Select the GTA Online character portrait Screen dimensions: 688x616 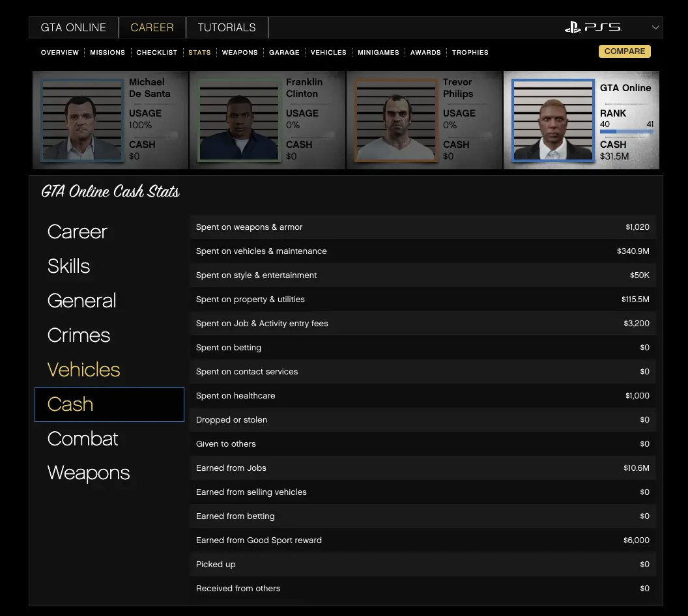point(552,120)
